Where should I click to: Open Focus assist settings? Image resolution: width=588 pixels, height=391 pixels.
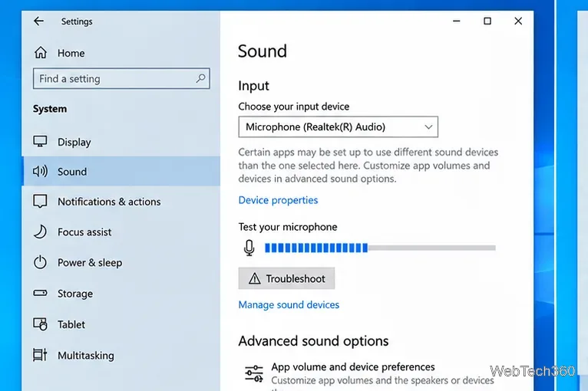121,232
